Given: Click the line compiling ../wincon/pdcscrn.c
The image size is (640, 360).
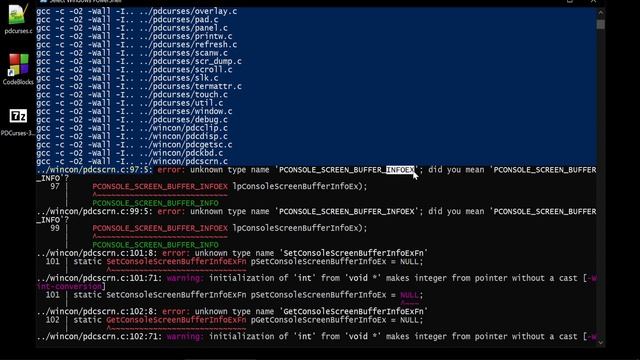Looking at the screenshot, I should click(132, 161).
